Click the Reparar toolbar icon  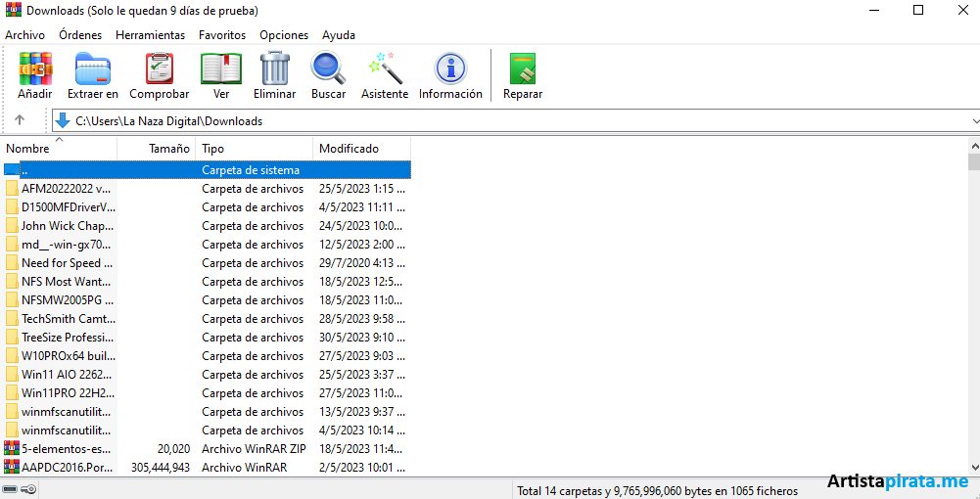click(523, 68)
